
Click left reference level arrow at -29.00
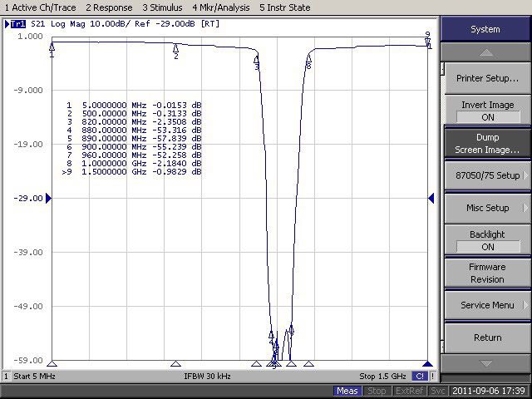click(48, 198)
